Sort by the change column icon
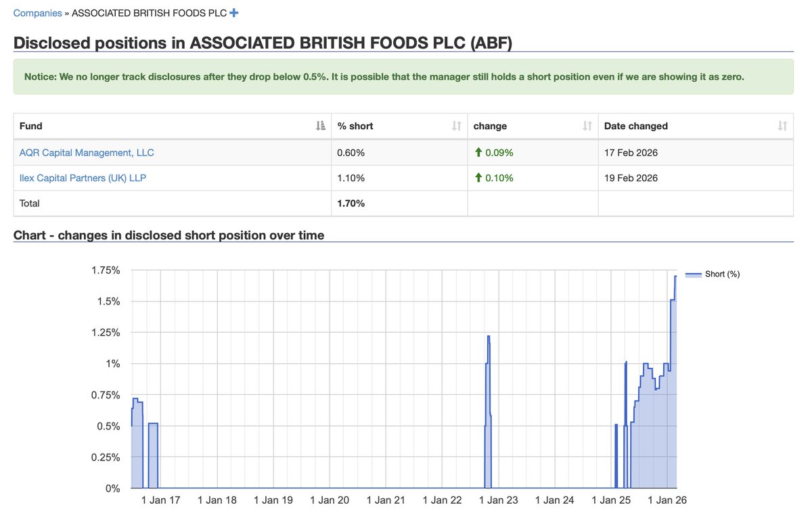This screenshot has width=812, height=518. tap(588, 126)
